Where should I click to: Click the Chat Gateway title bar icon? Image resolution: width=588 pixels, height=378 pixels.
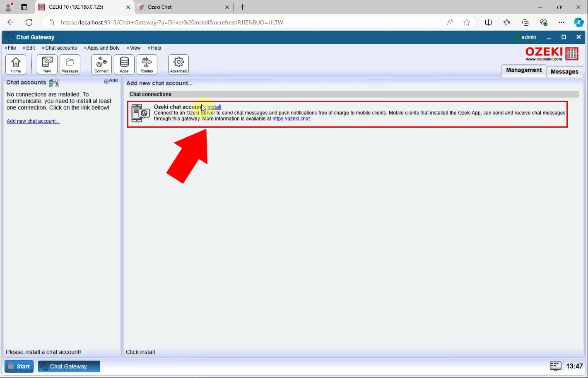point(9,37)
